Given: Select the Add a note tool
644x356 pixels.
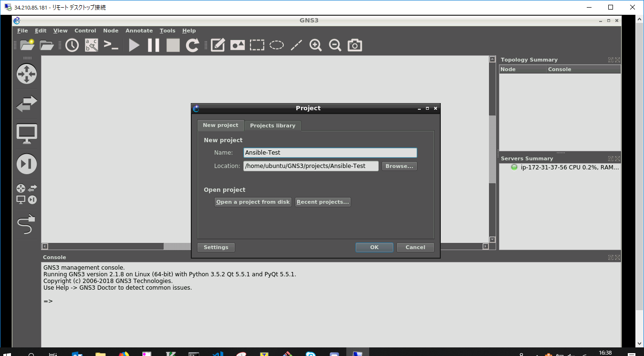Looking at the screenshot, I should pyautogui.click(x=218, y=45).
